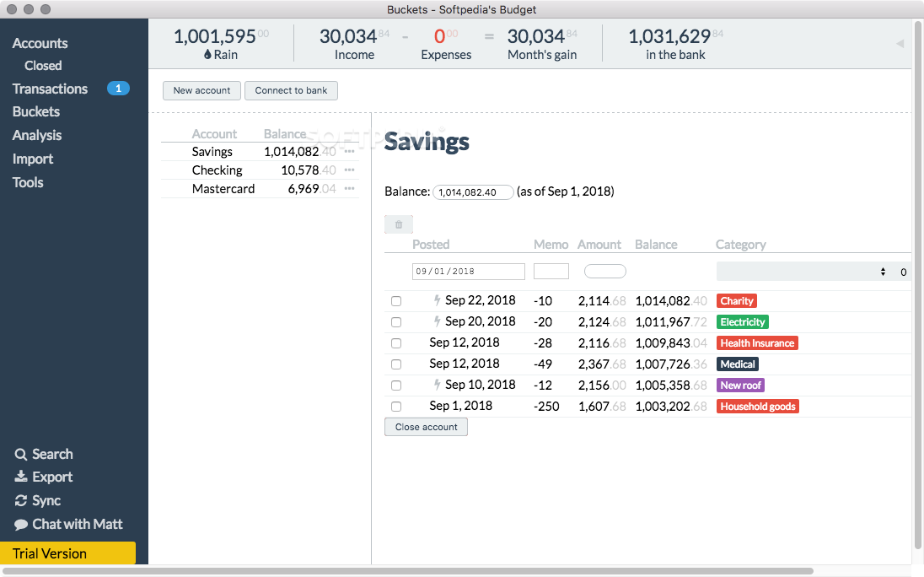Click the Close account button
The height and width of the screenshot is (577, 924).
point(426,427)
